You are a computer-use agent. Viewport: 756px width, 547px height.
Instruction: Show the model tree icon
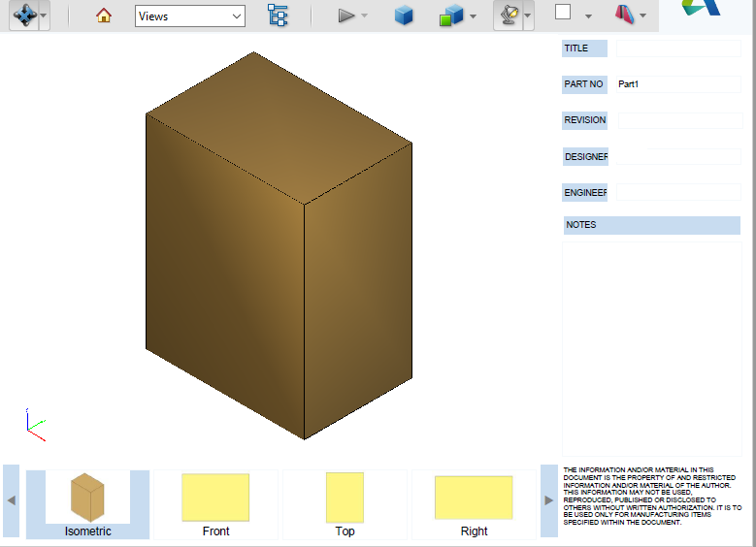pos(278,15)
